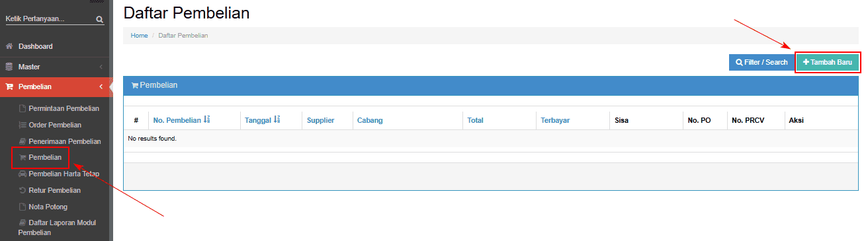Click the list icon for Order Pembelian
Viewport: 868px width, 241px height.
click(x=22, y=125)
